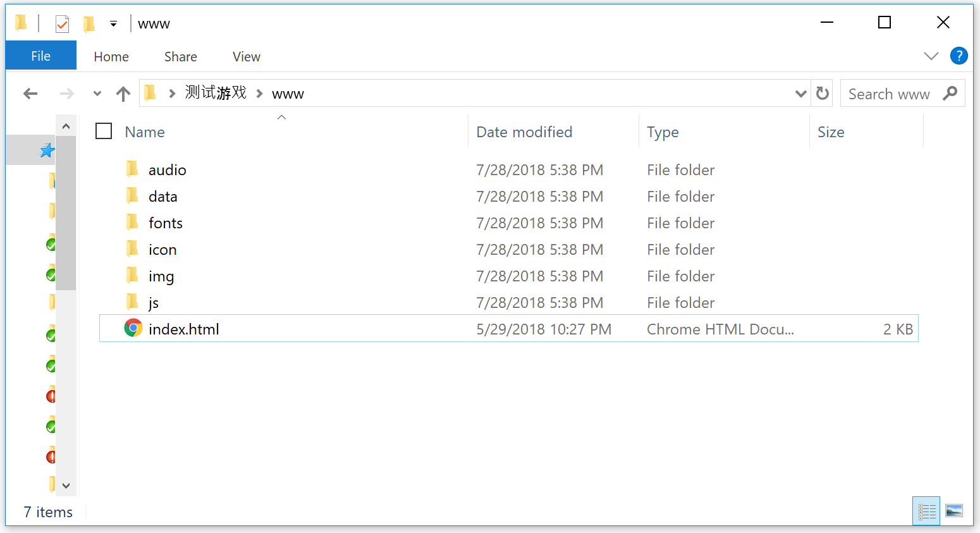Viewport: 980px width, 533px height.
Task: Select the Chrome icon of index.html
Action: tap(133, 328)
